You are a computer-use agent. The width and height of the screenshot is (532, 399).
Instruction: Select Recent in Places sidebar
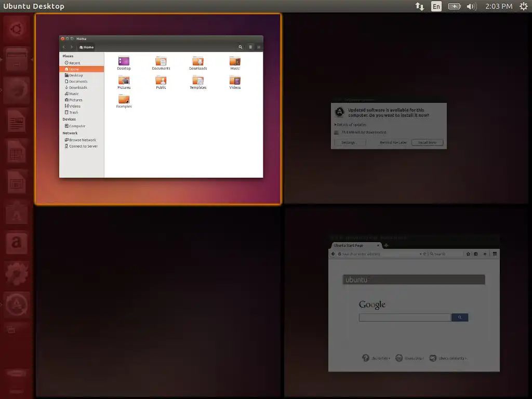(82, 63)
